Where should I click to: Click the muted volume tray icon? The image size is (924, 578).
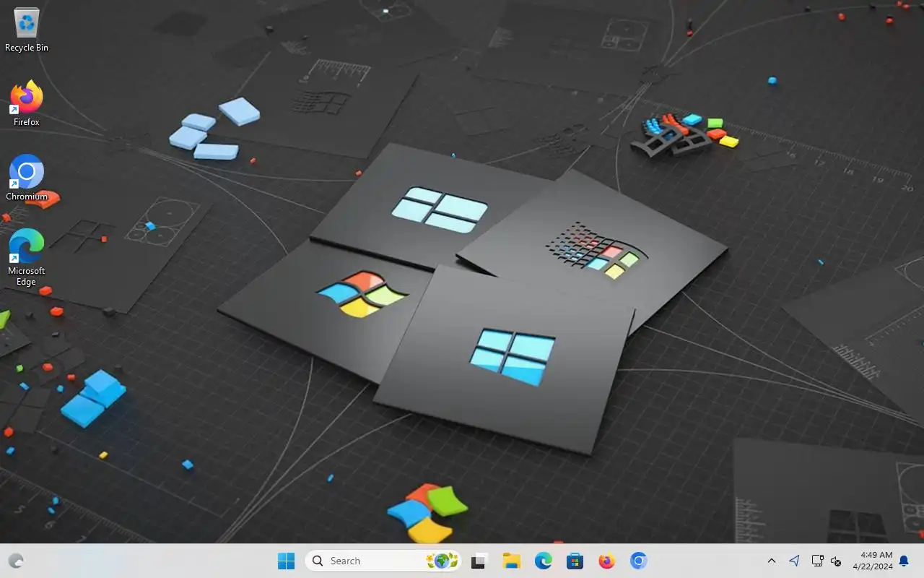(836, 561)
